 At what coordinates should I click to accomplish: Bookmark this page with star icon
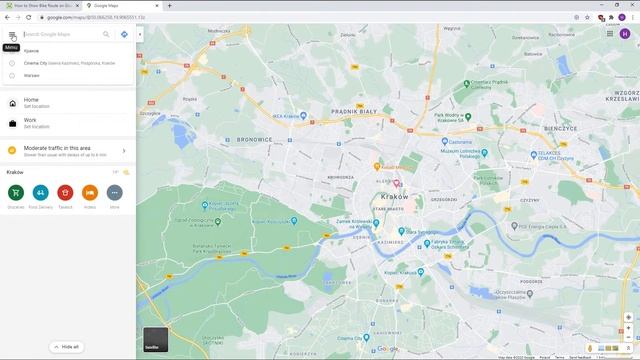pos(587,18)
